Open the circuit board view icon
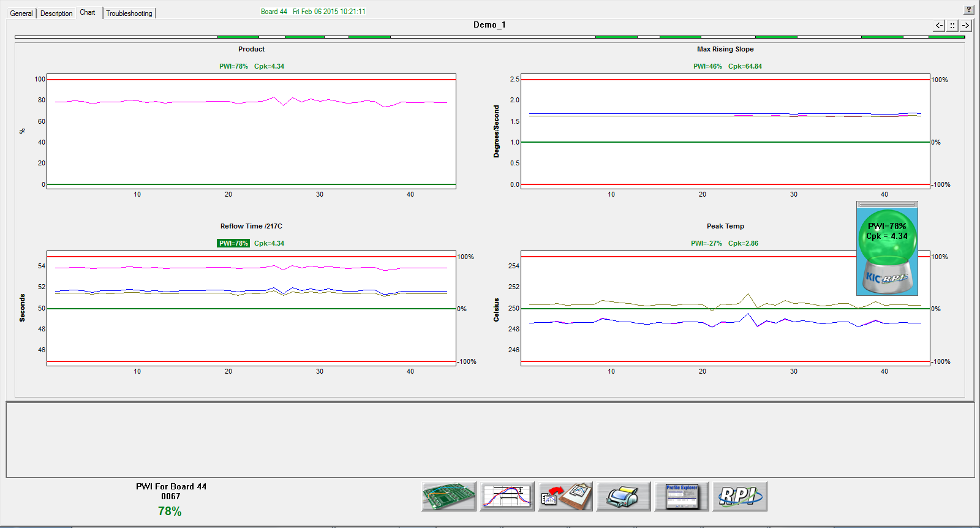Screen dimensions: 980x528 point(448,496)
